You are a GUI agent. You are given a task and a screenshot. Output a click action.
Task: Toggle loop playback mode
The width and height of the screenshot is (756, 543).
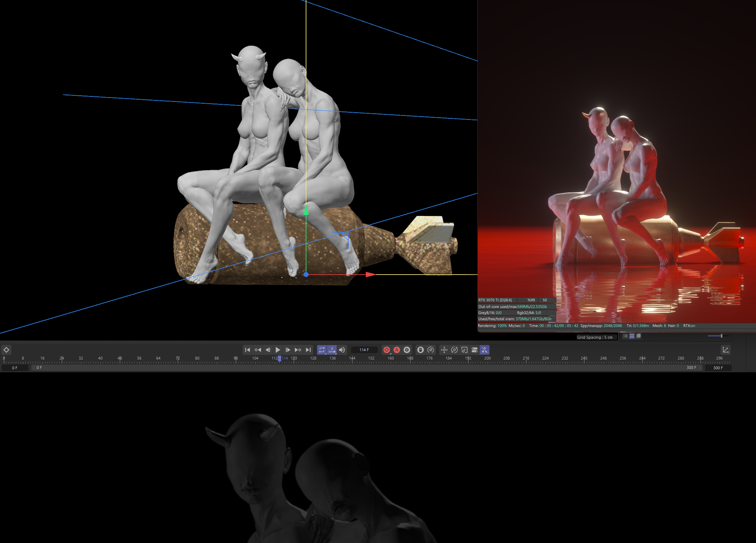[x=322, y=350]
